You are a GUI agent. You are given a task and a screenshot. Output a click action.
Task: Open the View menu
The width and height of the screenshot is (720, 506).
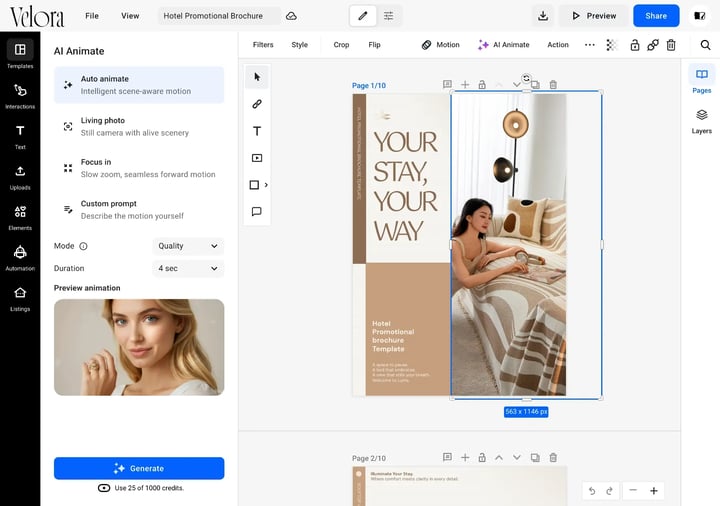[x=130, y=16]
